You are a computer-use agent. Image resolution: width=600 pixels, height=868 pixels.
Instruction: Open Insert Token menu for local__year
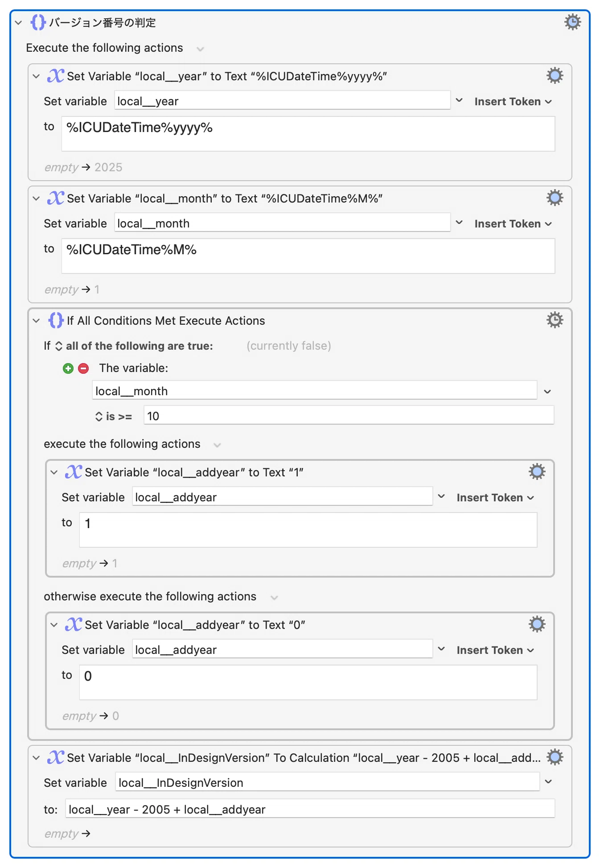click(513, 102)
